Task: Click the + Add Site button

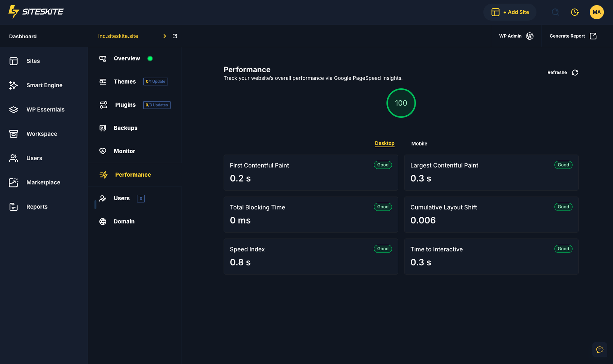Action: point(510,12)
